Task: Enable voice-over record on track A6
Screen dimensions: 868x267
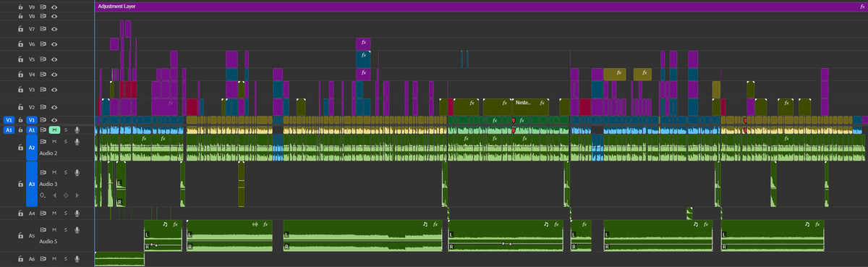Action: (77, 258)
